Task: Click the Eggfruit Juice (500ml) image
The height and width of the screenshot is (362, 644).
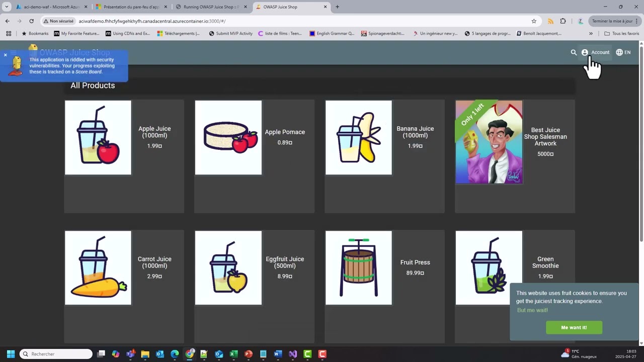Action: point(228,268)
